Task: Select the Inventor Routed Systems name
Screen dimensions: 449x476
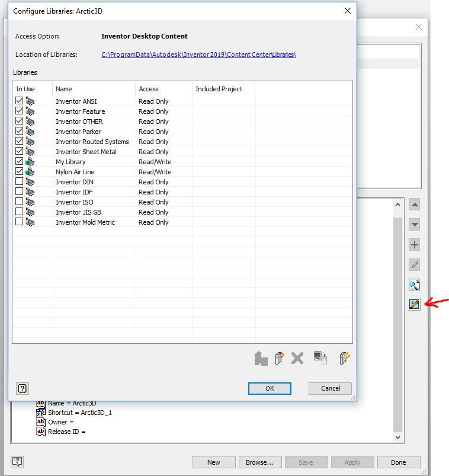Action: click(92, 142)
